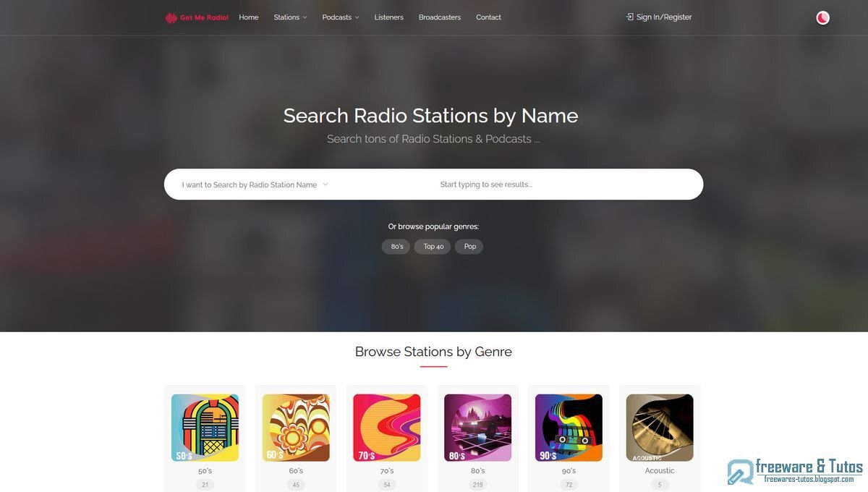
Task: Open the Listeners menu item
Action: 389,17
